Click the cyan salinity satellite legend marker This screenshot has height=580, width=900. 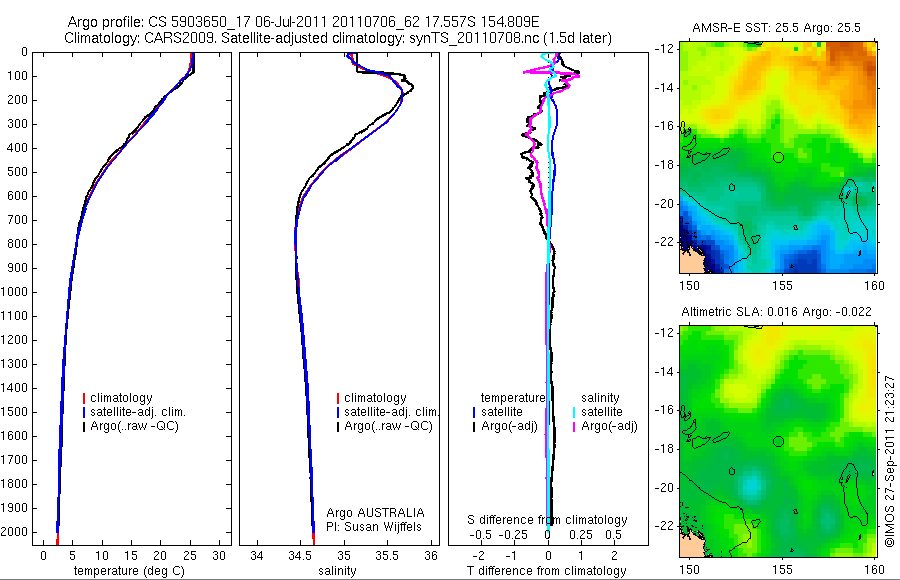tap(574, 412)
